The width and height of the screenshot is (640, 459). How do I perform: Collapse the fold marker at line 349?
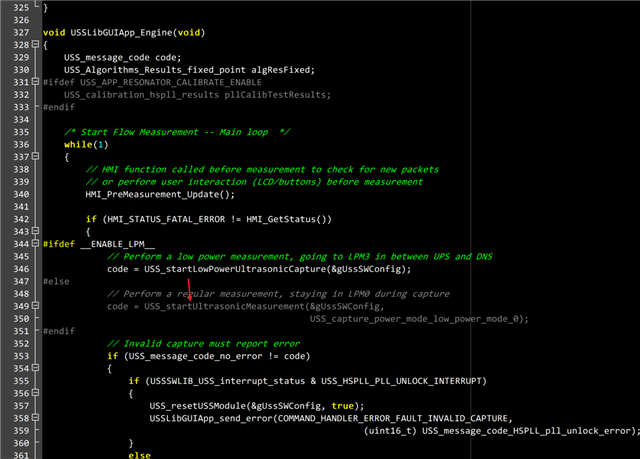36,305
